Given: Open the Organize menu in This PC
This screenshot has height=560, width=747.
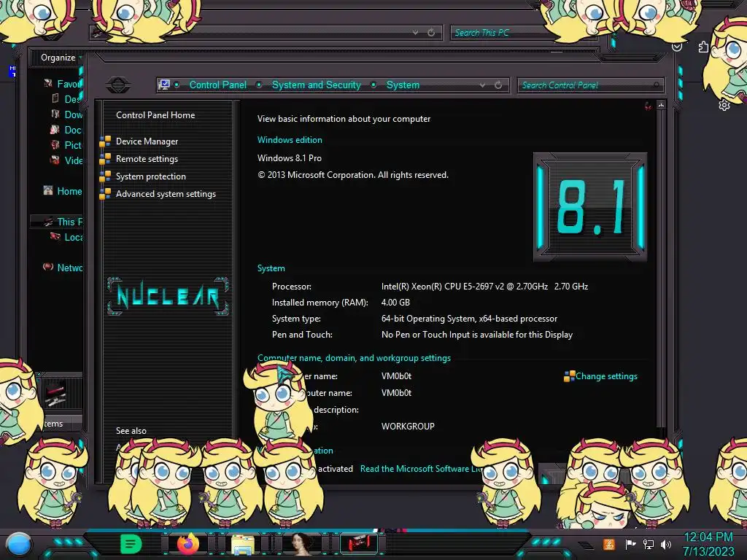Looking at the screenshot, I should (61, 58).
